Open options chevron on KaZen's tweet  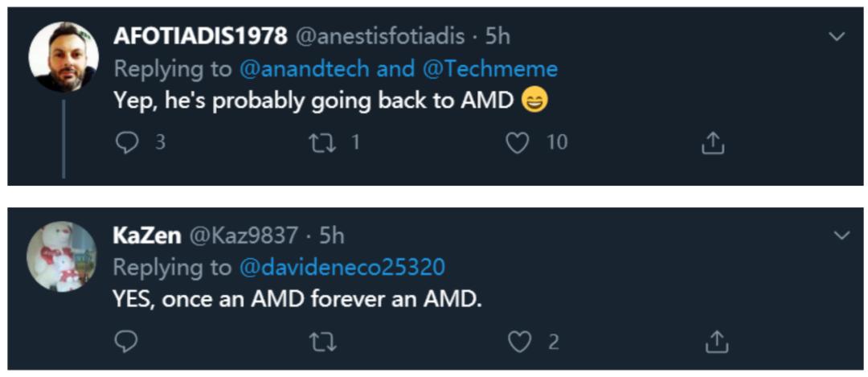pyautogui.click(x=841, y=236)
